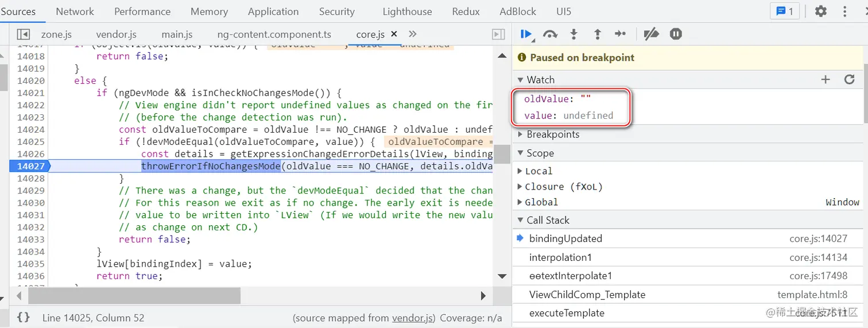Toggle pause on exceptions
Image resolution: width=868 pixels, height=328 pixels.
[676, 34]
